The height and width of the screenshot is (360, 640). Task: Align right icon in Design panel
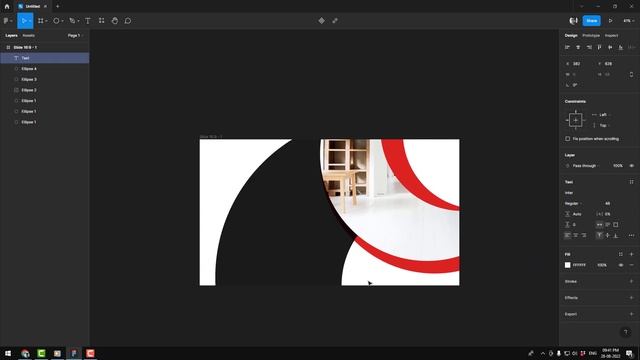[589, 47]
